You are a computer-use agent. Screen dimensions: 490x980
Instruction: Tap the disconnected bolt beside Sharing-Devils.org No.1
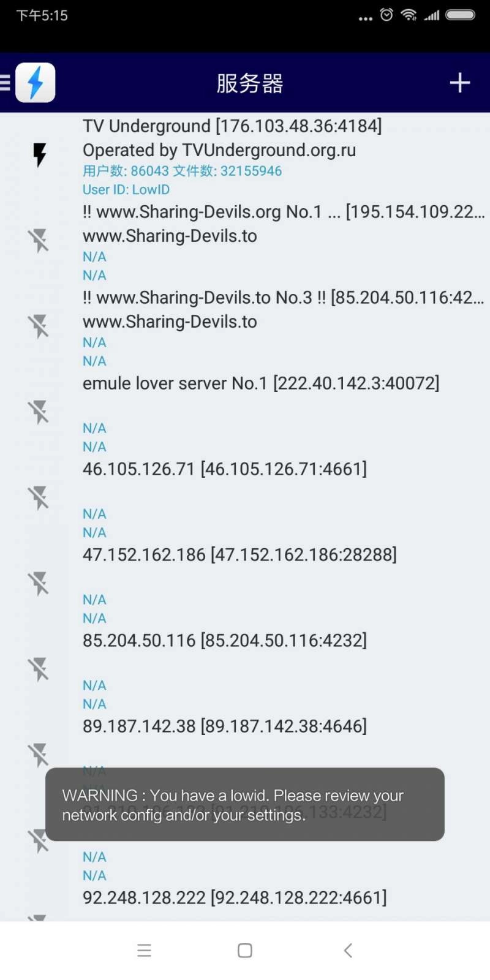[39, 241]
